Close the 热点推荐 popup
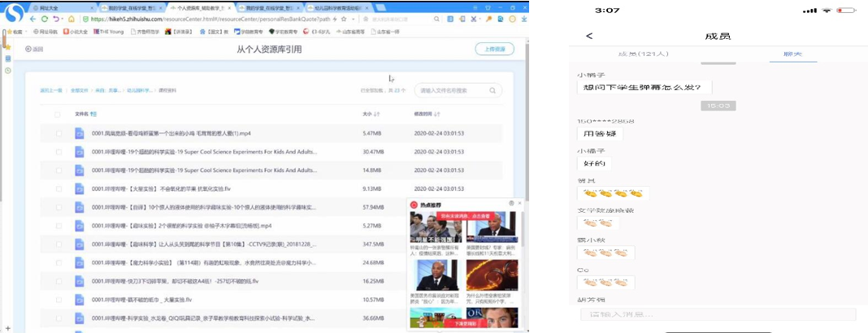This screenshot has width=868, height=333. click(x=520, y=203)
